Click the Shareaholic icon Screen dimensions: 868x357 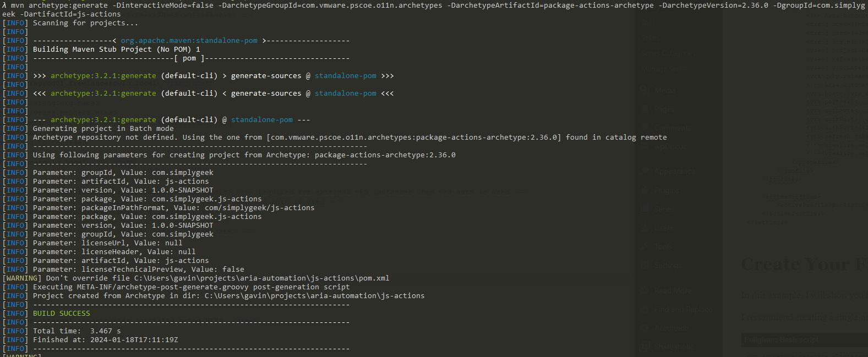pyautogui.click(x=645, y=347)
